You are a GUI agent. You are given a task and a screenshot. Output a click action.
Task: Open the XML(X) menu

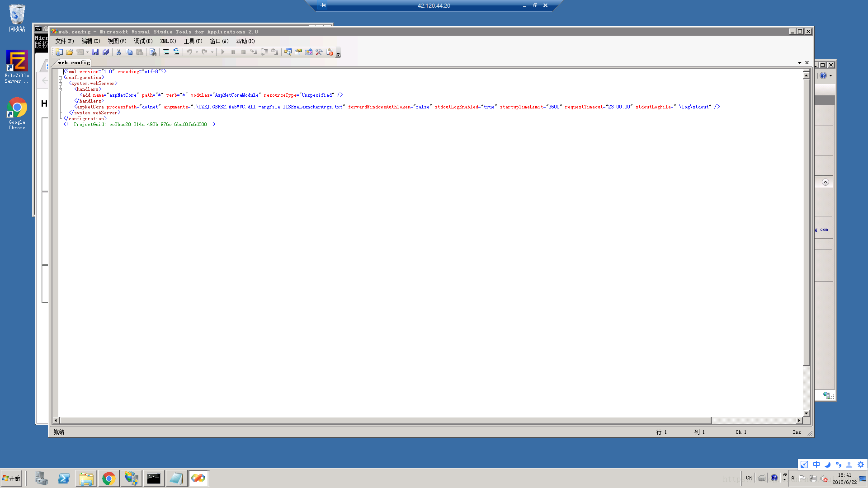(168, 41)
